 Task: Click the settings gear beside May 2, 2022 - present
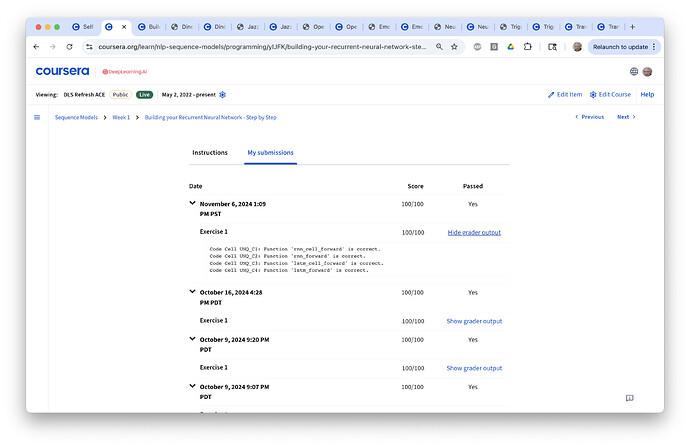(x=223, y=95)
